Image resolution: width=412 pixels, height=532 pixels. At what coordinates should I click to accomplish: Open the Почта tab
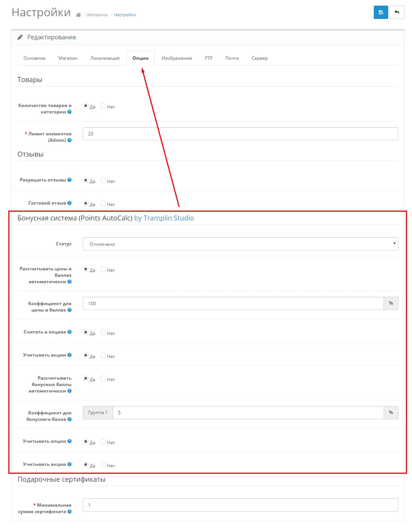[x=232, y=58]
